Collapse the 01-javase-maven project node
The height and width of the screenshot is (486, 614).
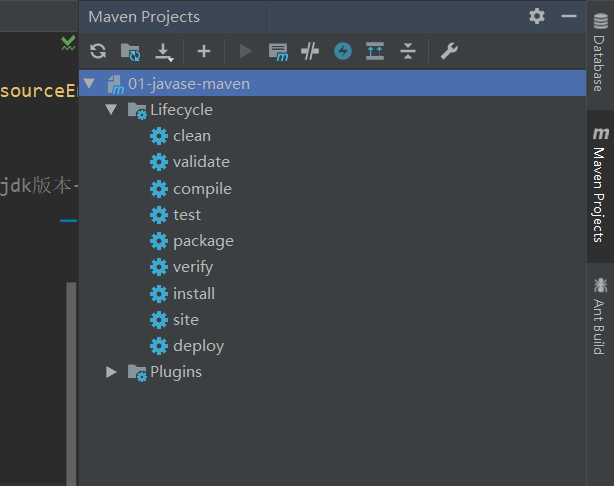(x=90, y=84)
